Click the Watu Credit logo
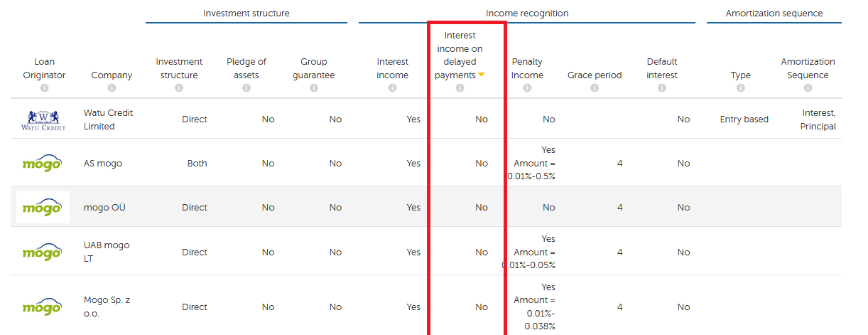 click(x=43, y=119)
